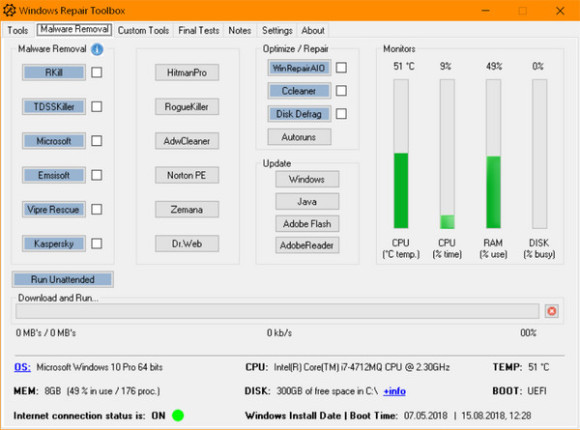The height and width of the screenshot is (430, 580).
Task: Click the AdobeReader update button
Action: click(307, 245)
